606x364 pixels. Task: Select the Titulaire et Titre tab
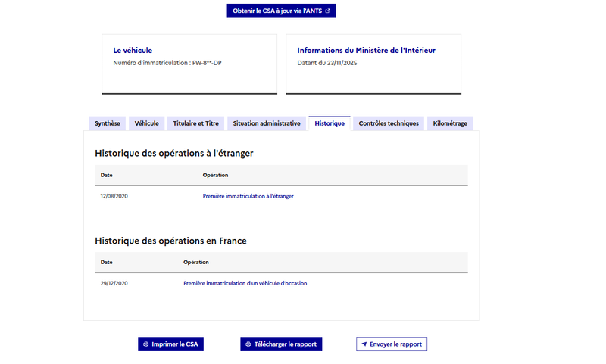coord(195,123)
